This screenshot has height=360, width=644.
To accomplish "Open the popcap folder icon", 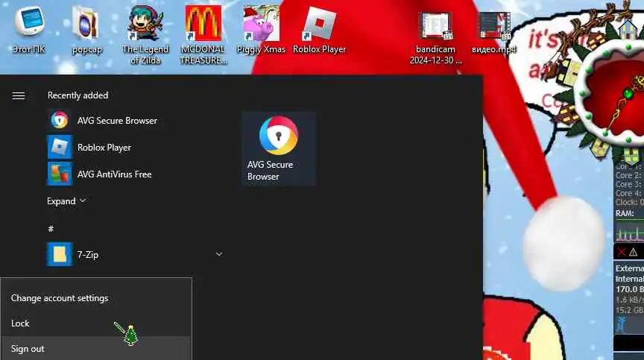I will [x=86, y=31].
